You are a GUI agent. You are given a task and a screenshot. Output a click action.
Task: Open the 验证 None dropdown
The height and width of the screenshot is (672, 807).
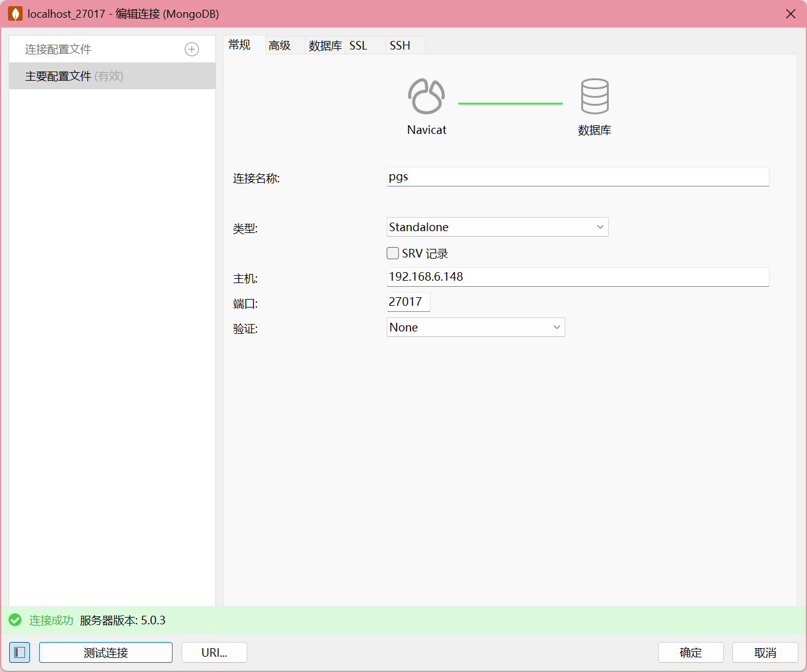(x=475, y=327)
